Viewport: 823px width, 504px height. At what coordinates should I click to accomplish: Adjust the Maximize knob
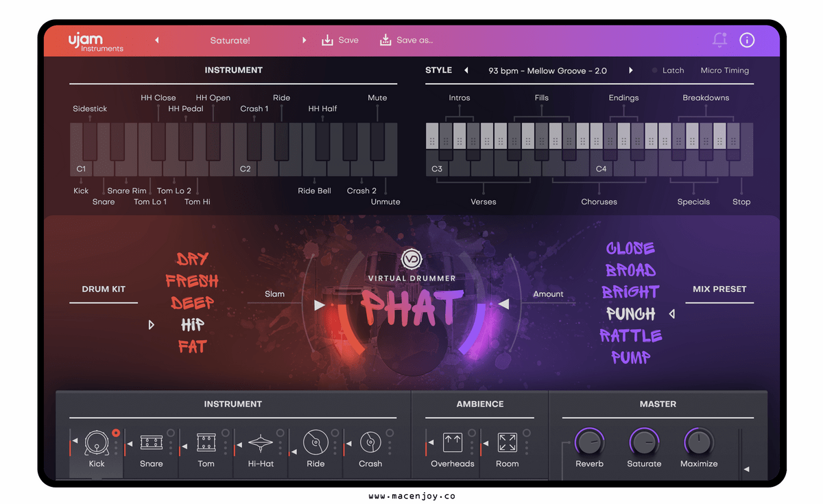(x=699, y=442)
